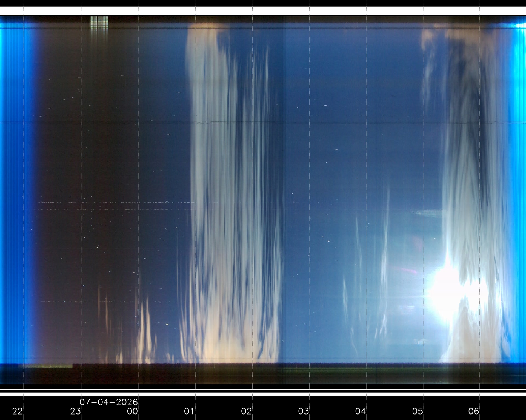Click the striped artifact patch near 23h

click(x=99, y=22)
